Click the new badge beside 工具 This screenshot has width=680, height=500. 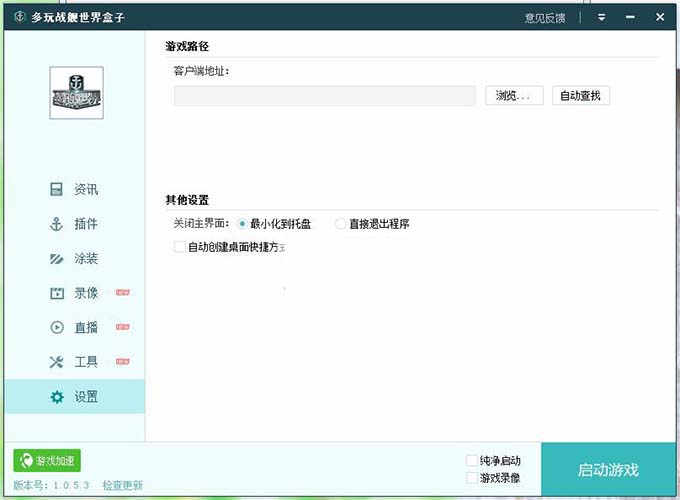[123, 362]
